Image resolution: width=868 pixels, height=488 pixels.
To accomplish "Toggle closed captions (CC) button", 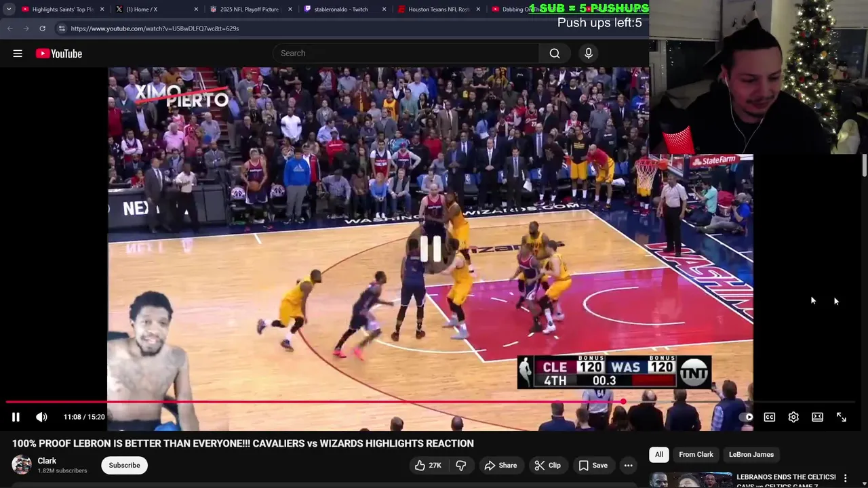I will coord(770,417).
